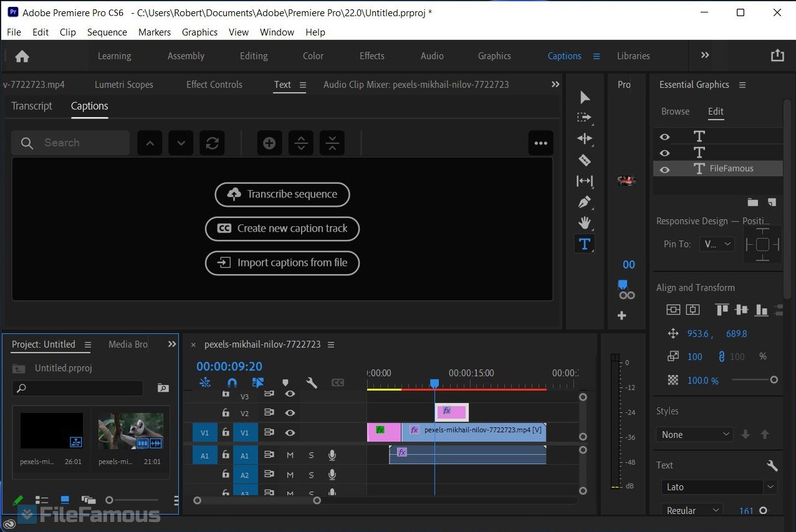Open the Regular font style dropdown
Viewport: 796px width, 532px height.
coord(692,511)
